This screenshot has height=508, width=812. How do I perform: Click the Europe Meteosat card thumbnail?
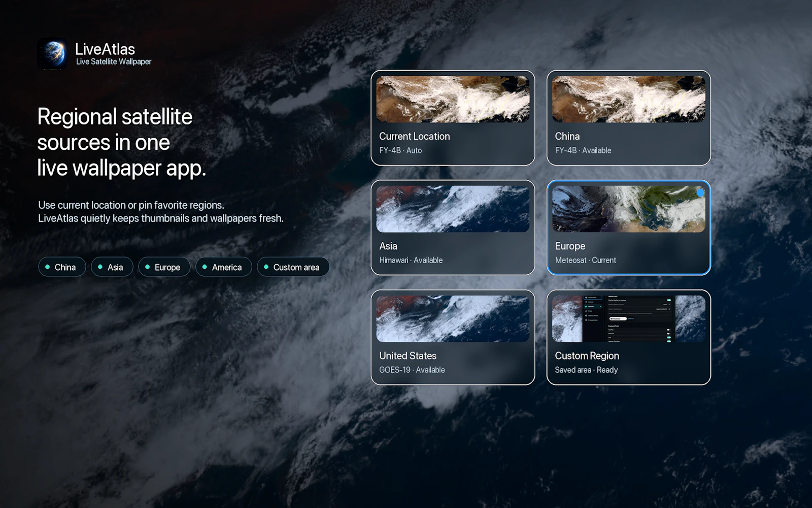click(628, 209)
